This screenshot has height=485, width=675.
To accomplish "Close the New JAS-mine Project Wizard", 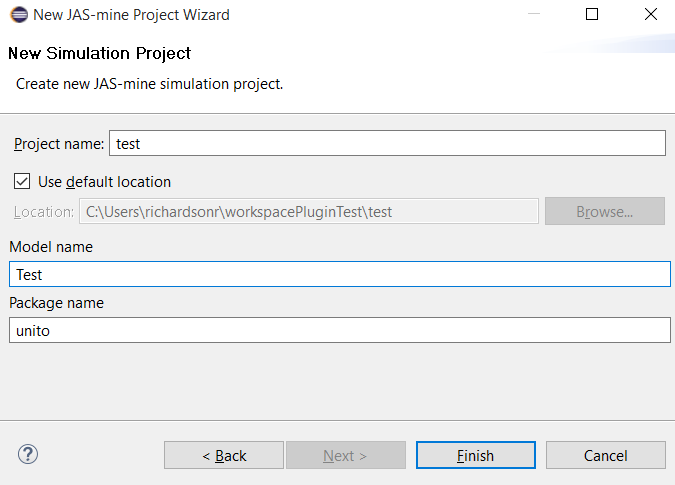I will pyautogui.click(x=651, y=15).
